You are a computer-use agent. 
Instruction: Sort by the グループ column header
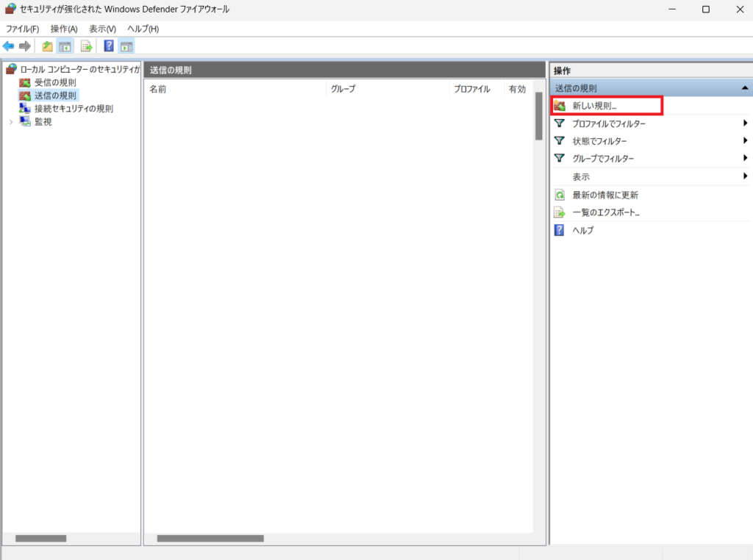(388, 89)
